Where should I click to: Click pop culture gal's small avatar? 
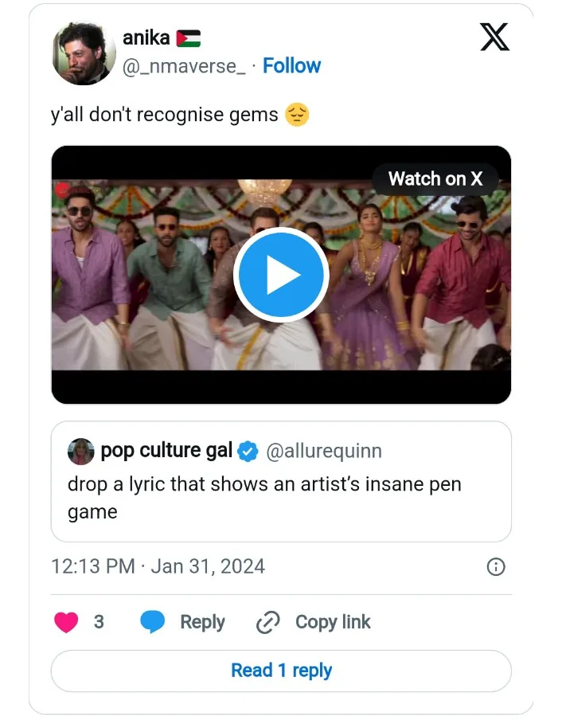point(81,451)
